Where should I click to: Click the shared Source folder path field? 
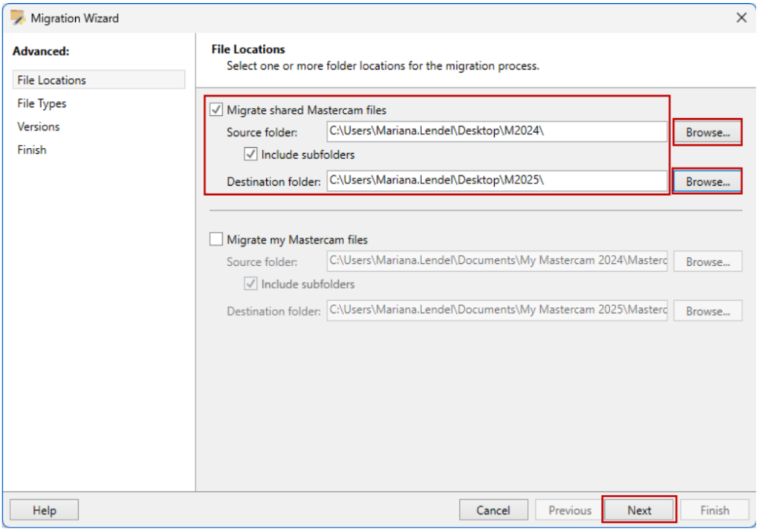pyautogui.click(x=497, y=132)
